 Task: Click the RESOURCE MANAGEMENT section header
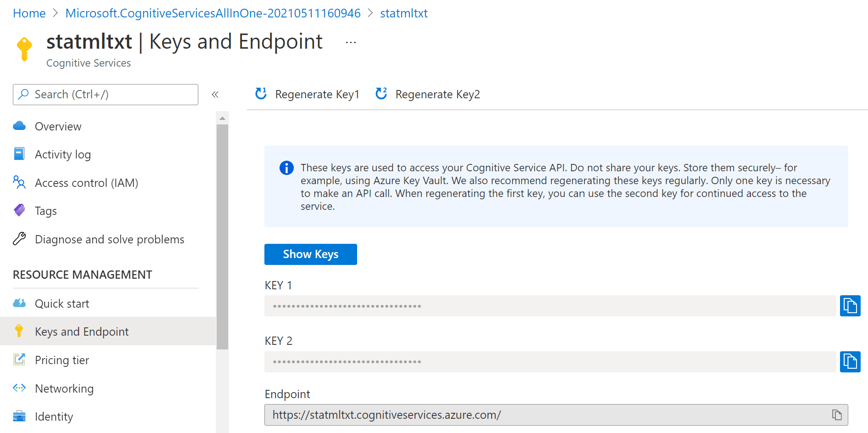point(83,275)
